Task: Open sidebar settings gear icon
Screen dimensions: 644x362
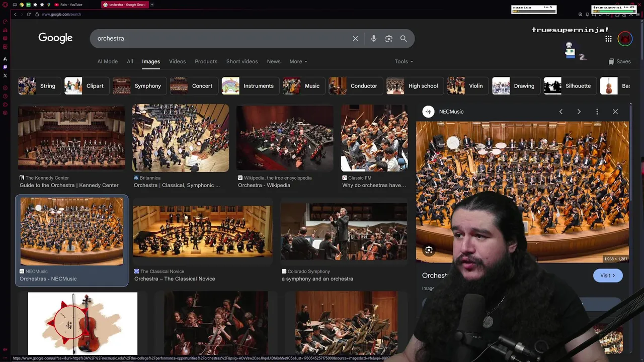Action: [x=5, y=113]
